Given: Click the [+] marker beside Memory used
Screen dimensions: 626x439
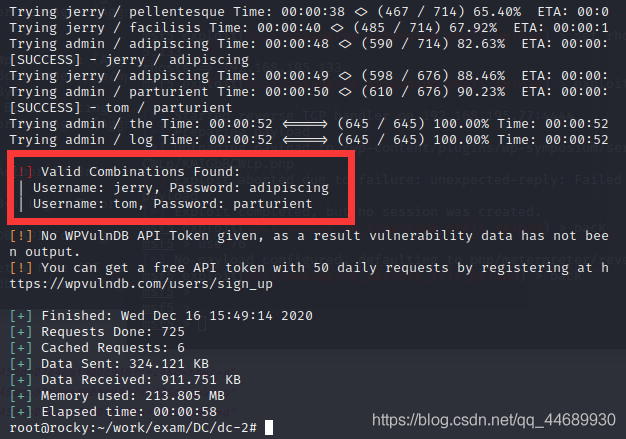Looking at the screenshot, I should tap(21, 395).
